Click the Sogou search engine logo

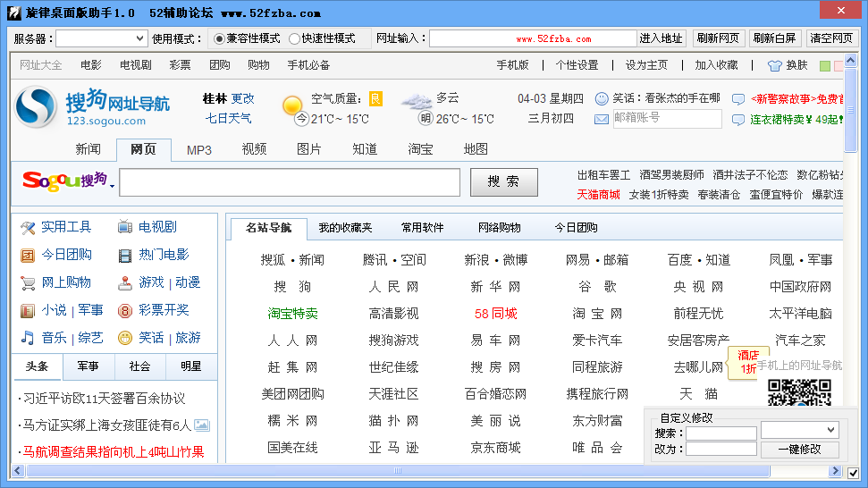point(64,181)
